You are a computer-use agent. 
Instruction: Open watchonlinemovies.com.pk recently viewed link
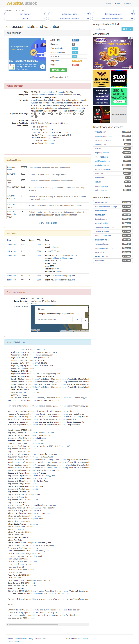click(x=106, y=207)
